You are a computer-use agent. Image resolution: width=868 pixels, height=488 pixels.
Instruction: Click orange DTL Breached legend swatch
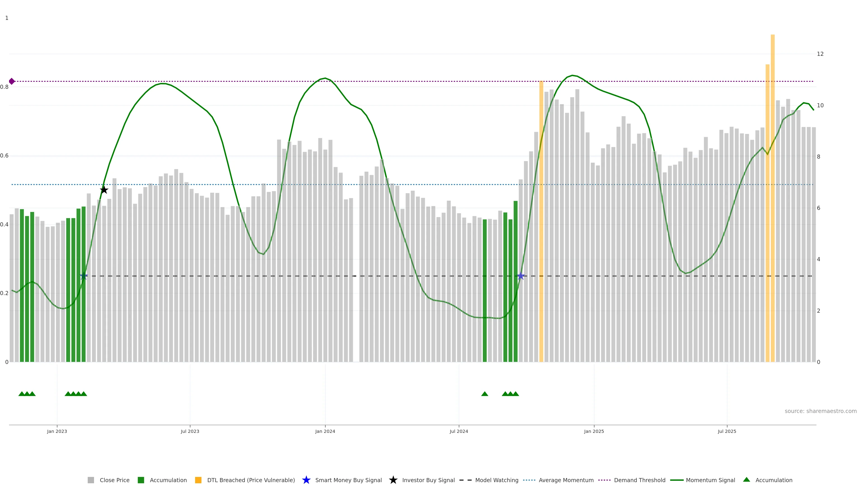point(198,480)
